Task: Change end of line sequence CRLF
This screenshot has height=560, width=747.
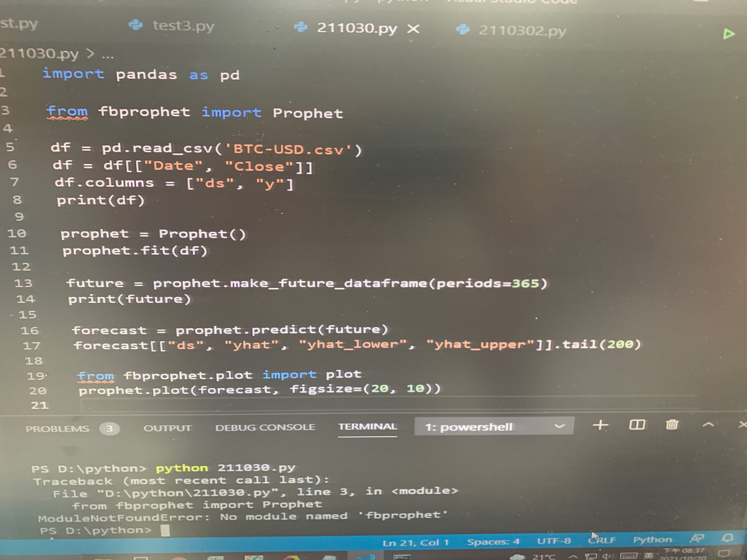Action: tap(602, 540)
